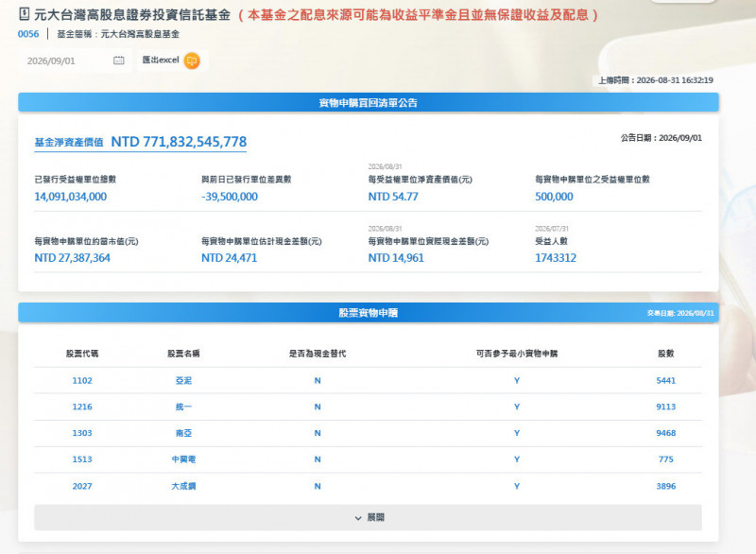This screenshot has height=554, width=756.
Task: Click share count 3896
Action: (x=666, y=486)
